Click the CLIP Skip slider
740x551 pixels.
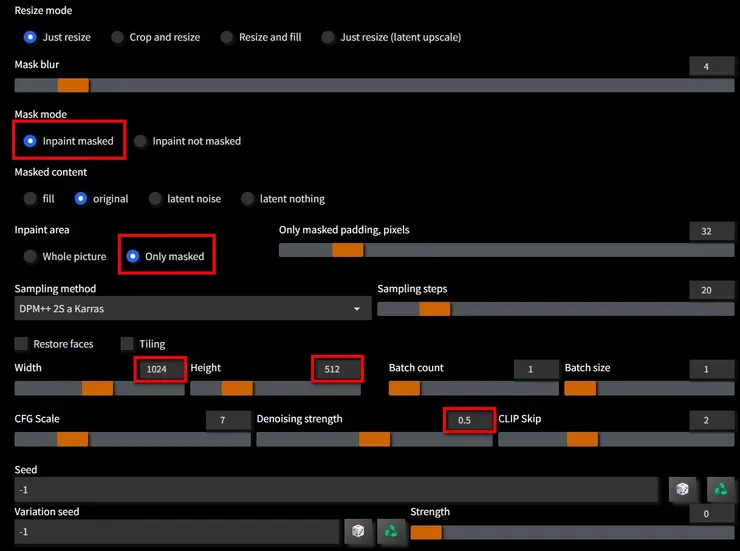616,439
